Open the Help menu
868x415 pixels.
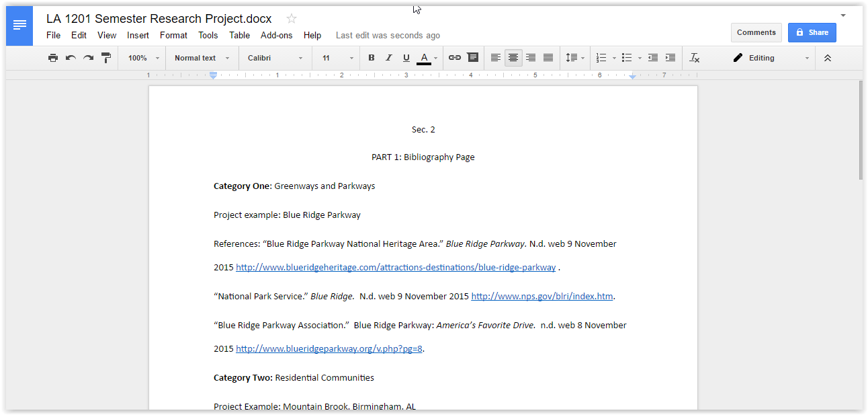coord(312,35)
